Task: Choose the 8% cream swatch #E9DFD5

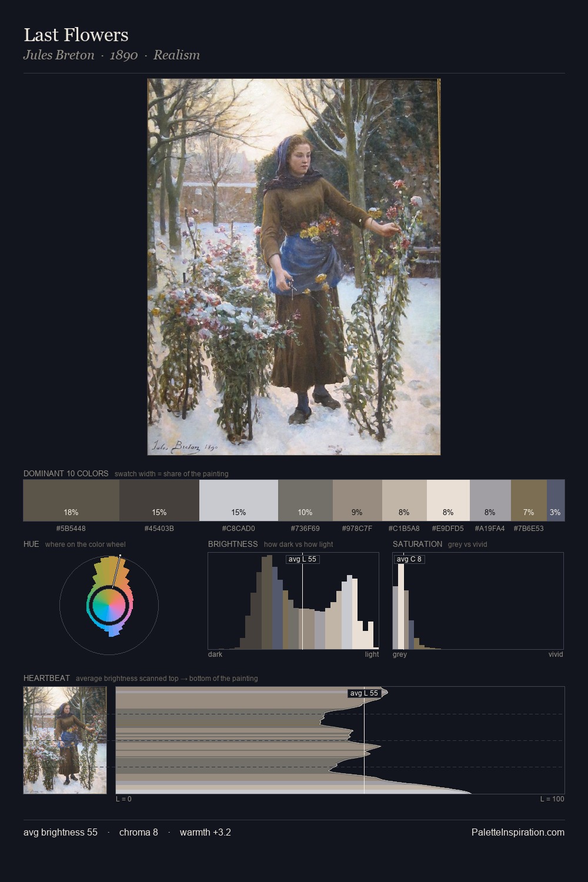Action: tap(448, 500)
